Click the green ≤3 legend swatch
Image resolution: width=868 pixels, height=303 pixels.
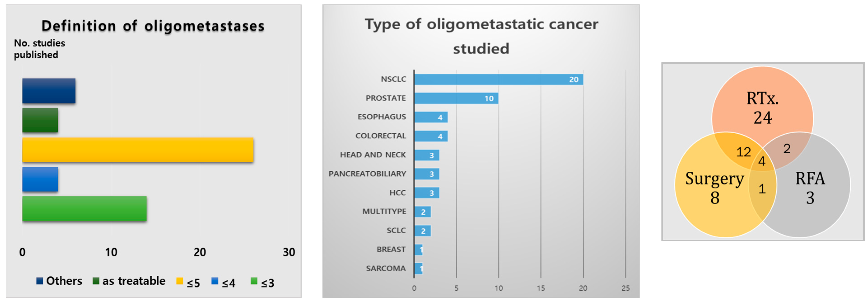click(254, 281)
